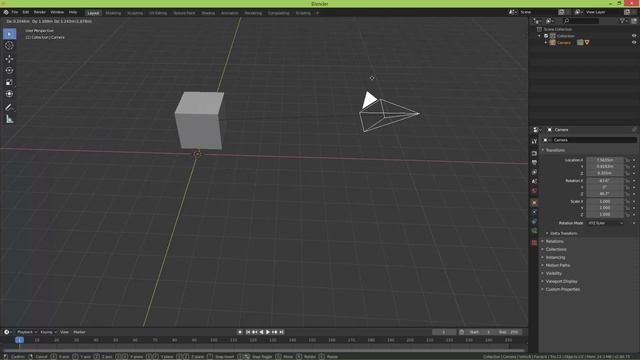640x360 pixels.
Task: Open the Blender logo menu
Action: point(6,12)
